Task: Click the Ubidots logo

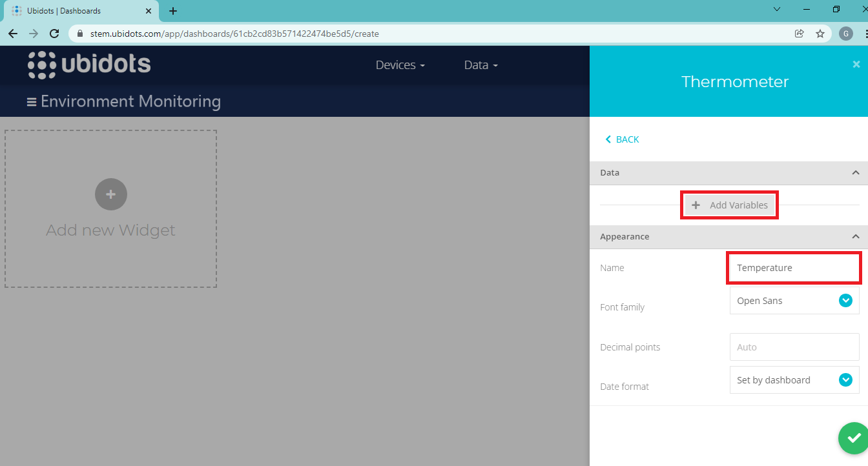Action: point(89,65)
